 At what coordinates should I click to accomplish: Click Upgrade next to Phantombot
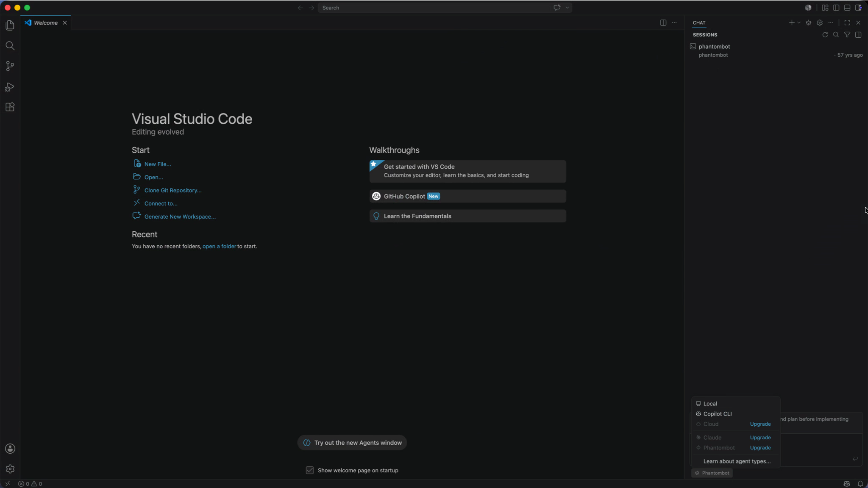760,448
